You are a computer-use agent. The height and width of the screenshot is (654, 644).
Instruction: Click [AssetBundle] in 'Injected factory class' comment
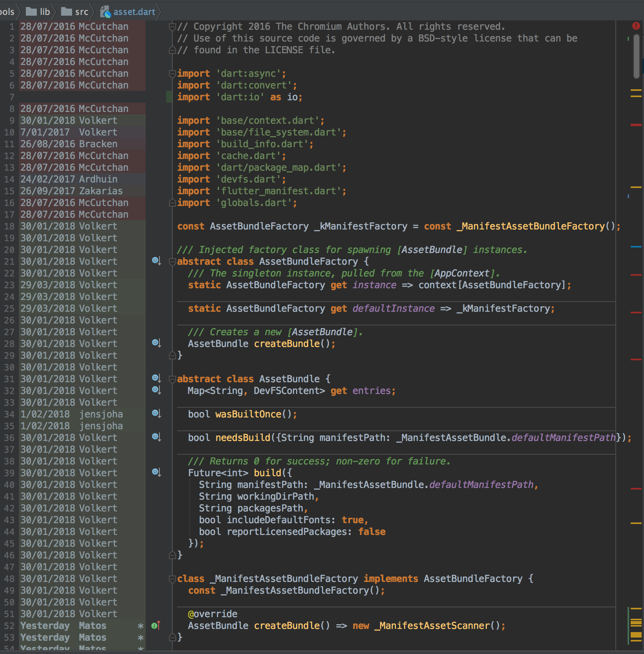coord(432,250)
